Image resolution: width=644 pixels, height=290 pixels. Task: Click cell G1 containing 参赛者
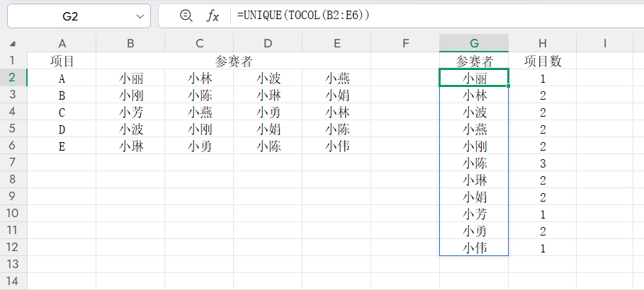coord(474,61)
